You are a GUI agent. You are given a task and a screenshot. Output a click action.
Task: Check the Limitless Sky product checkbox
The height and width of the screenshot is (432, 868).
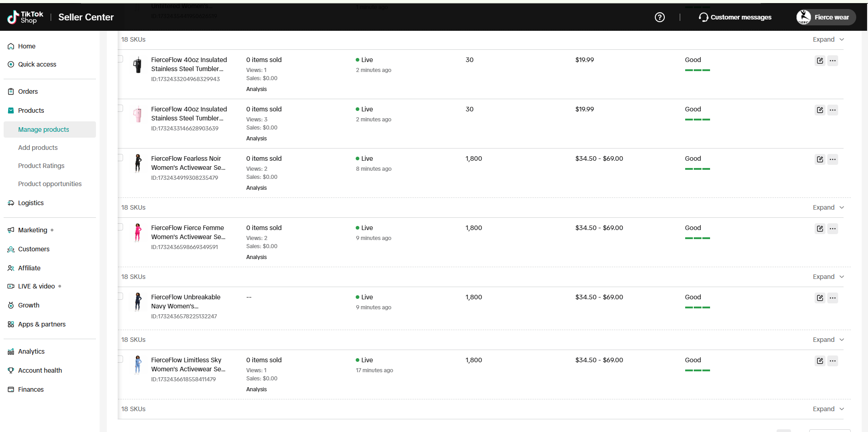tap(120, 359)
